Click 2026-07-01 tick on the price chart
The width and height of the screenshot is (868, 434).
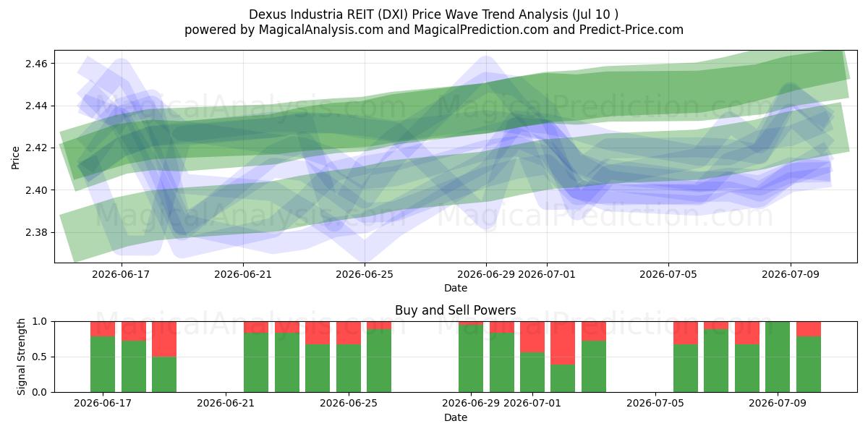pos(548,274)
